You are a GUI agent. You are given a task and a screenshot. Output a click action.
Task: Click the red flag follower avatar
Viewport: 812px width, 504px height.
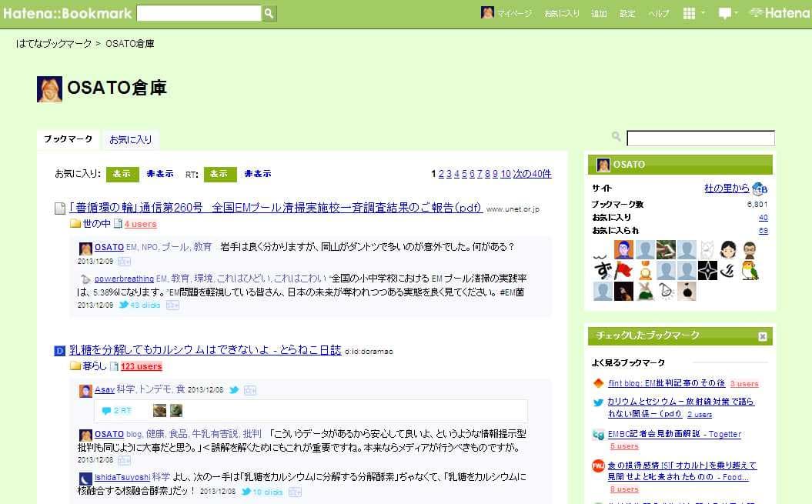[x=623, y=270]
